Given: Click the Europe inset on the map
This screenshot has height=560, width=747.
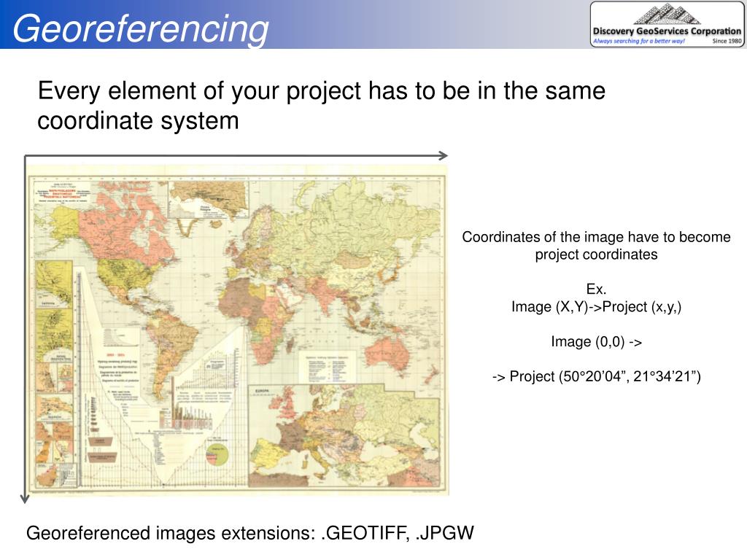Looking at the screenshot, I should click(345, 436).
